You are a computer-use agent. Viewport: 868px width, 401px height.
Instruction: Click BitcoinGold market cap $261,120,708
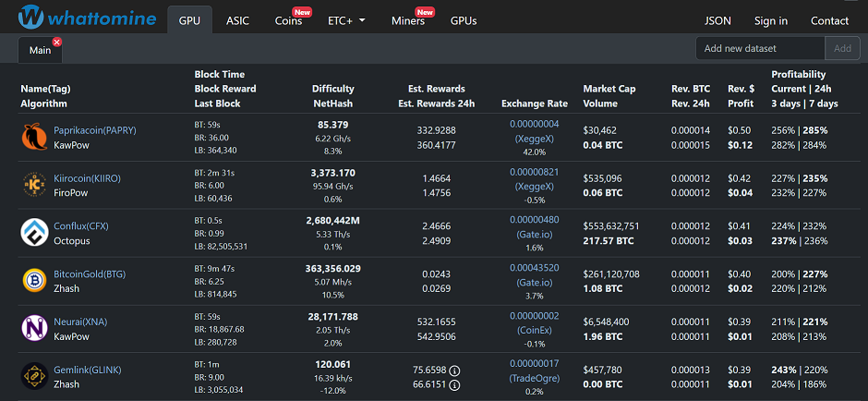click(611, 273)
